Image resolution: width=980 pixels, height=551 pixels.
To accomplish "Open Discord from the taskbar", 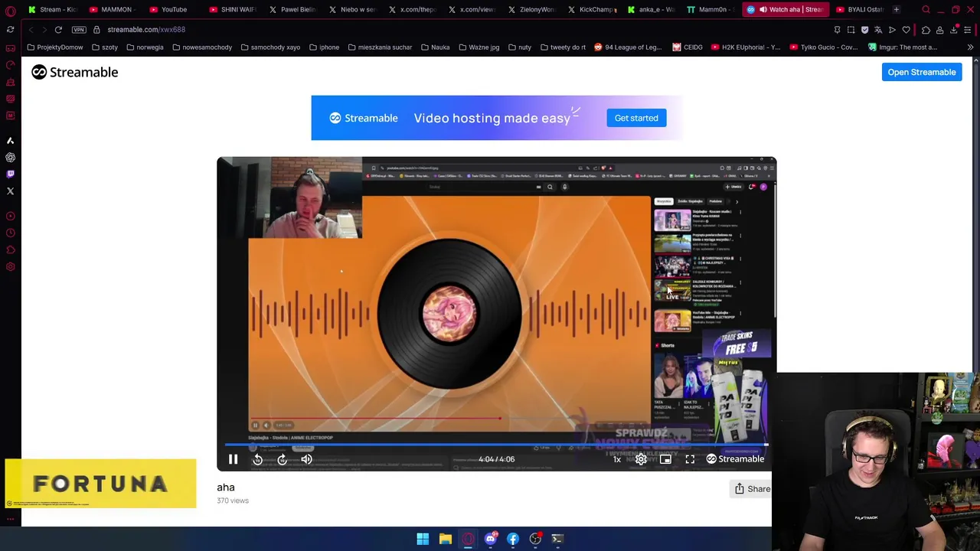I will (x=490, y=539).
